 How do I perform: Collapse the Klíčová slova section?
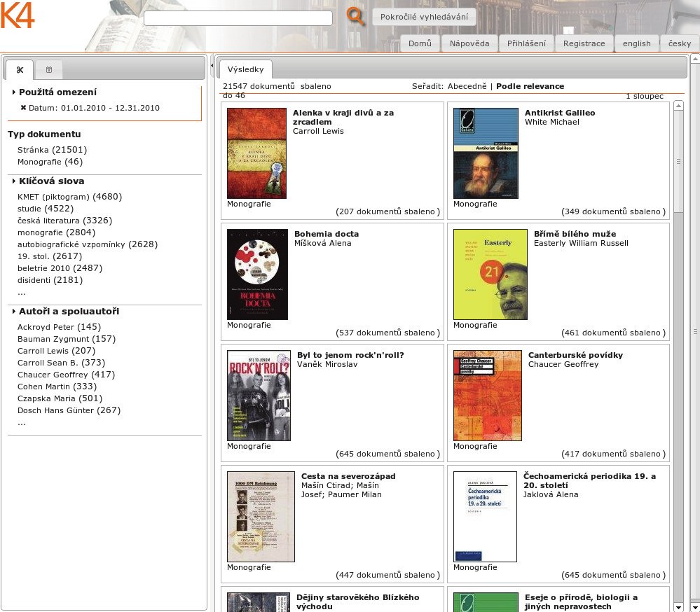(x=14, y=181)
